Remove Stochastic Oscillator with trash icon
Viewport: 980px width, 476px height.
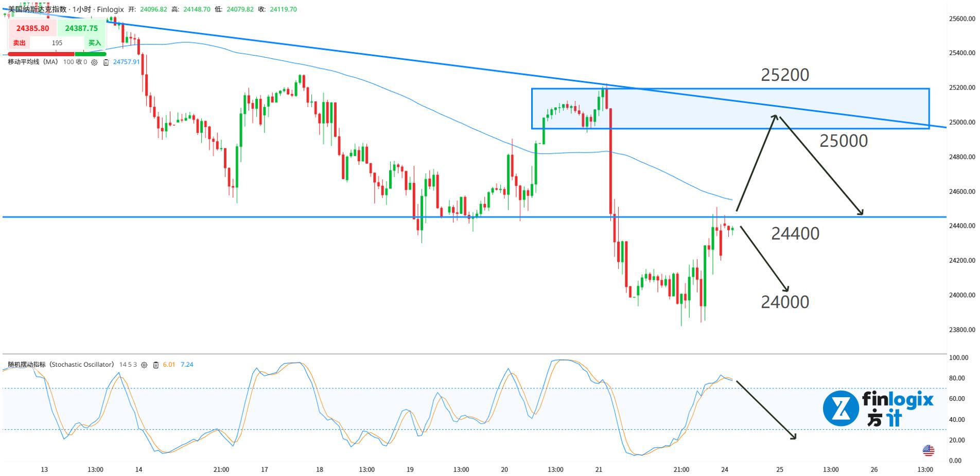155,365
